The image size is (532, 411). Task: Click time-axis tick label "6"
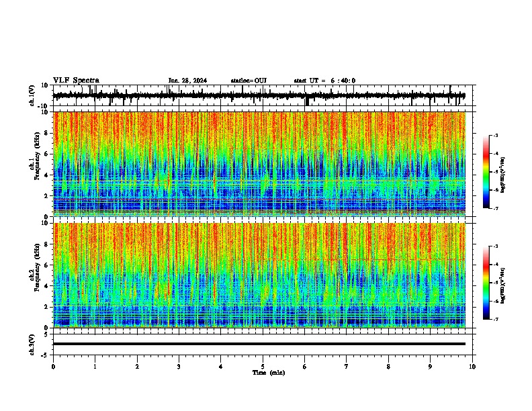(305, 367)
